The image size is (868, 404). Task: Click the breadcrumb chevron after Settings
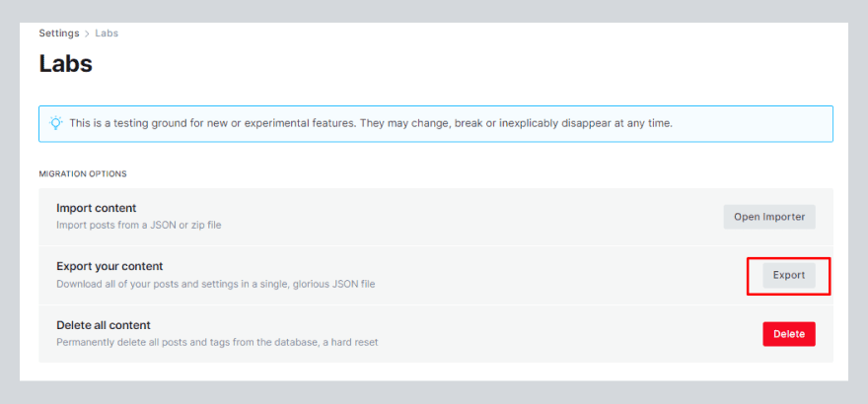coord(88,34)
